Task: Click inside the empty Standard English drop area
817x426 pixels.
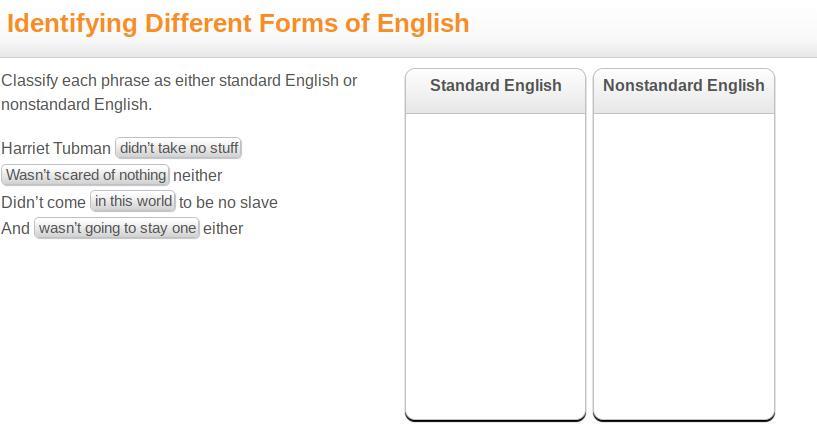Action: pyautogui.click(x=496, y=266)
